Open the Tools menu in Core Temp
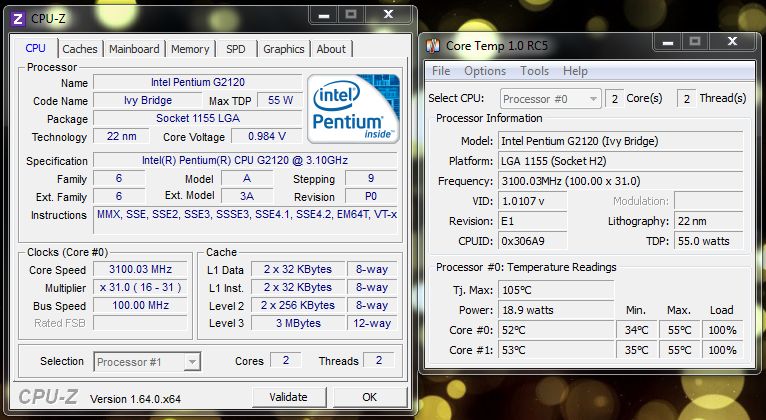 (534, 71)
